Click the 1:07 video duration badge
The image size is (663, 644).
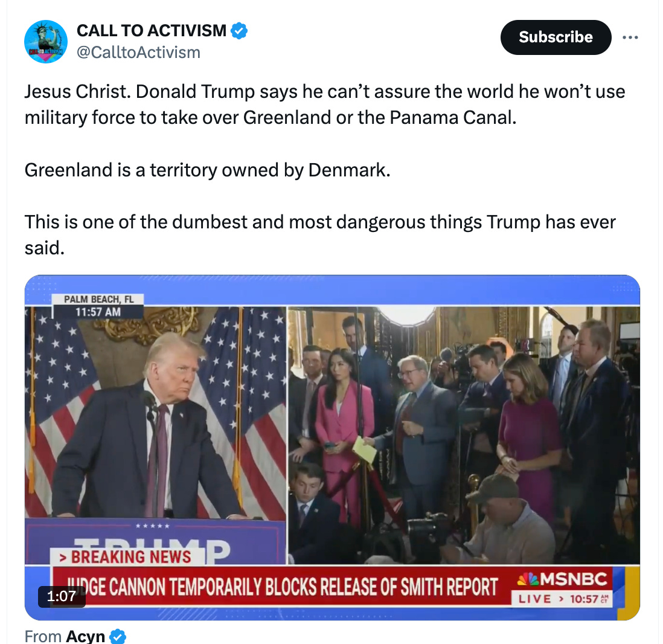tap(62, 596)
